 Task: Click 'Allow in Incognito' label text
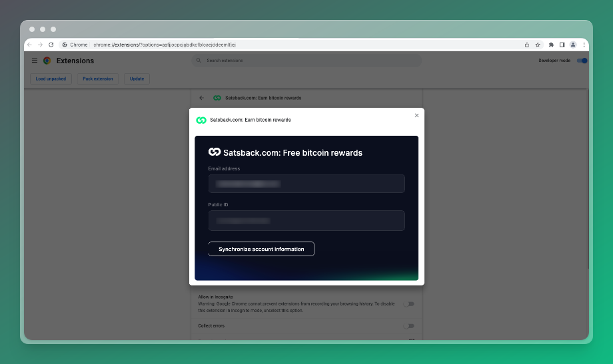[x=215, y=297]
